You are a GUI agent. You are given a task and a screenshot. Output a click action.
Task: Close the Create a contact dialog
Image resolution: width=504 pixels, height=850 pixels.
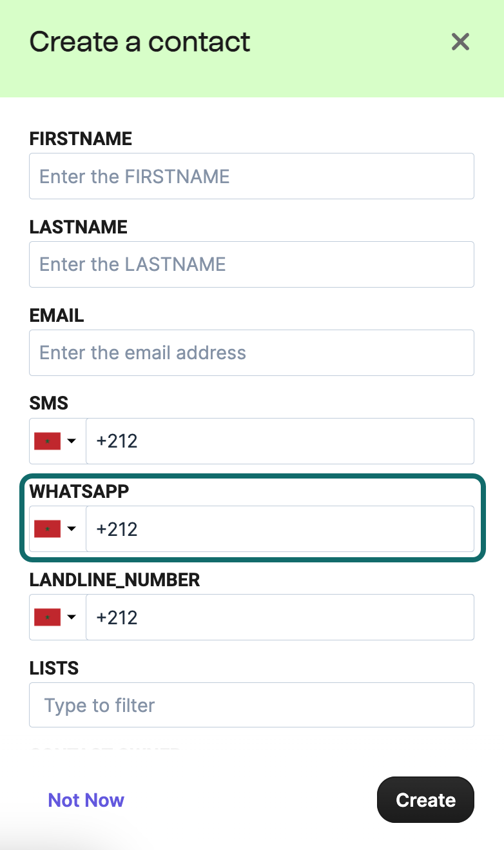tap(460, 41)
